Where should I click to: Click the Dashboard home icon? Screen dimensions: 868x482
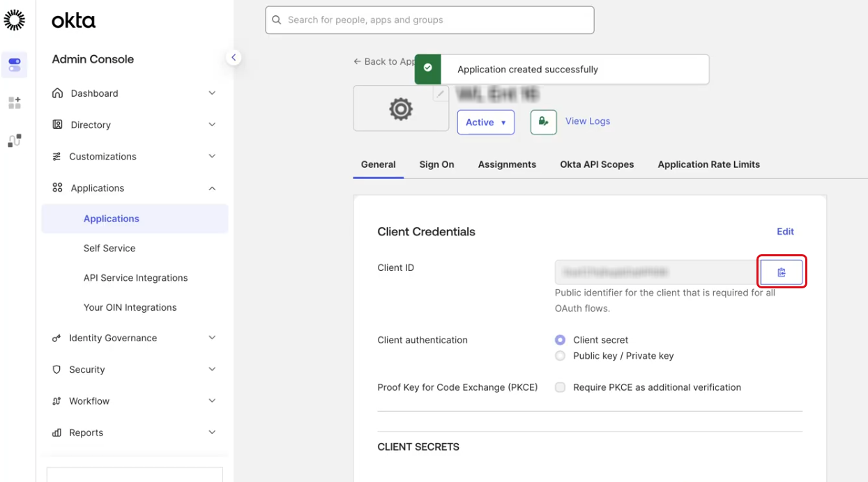point(57,93)
